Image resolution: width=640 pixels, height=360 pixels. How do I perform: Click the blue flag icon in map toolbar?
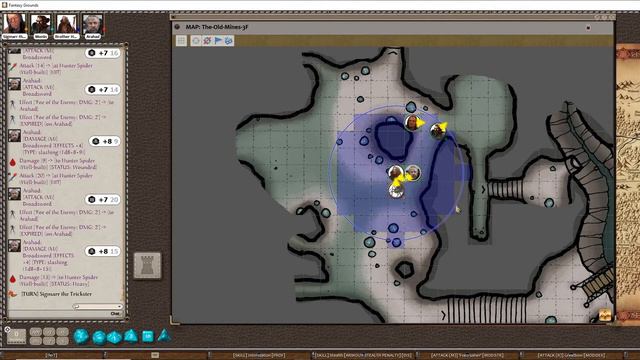pos(218,40)
